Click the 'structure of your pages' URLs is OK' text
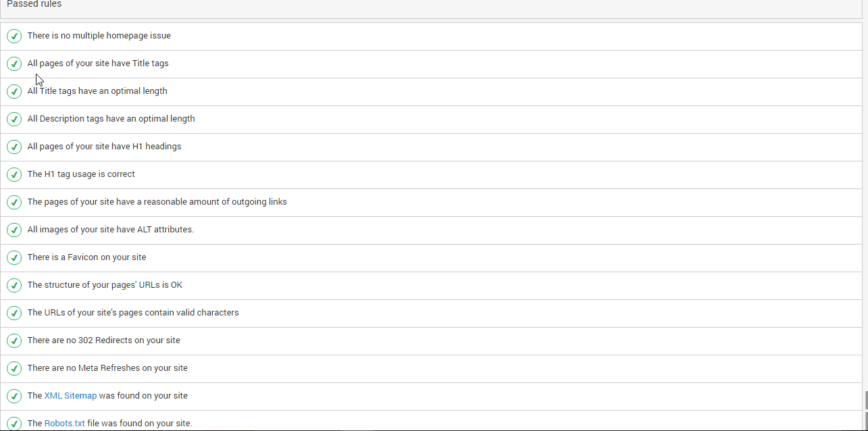The image size is (868, 431). point(105,285)
